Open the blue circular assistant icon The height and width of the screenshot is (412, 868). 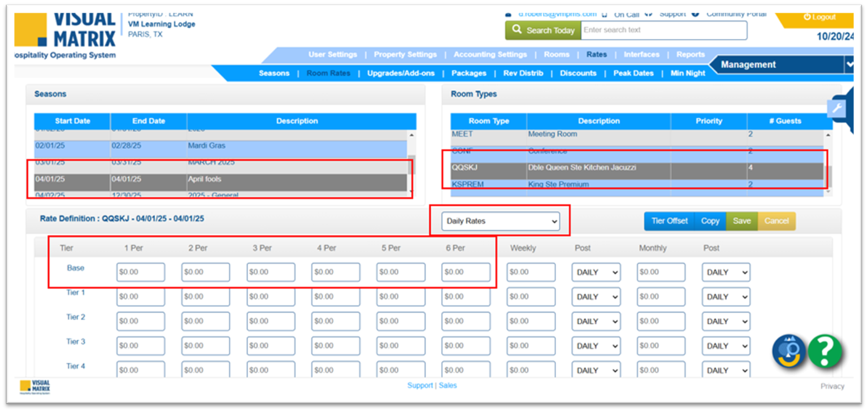click(x=789, y=352)
